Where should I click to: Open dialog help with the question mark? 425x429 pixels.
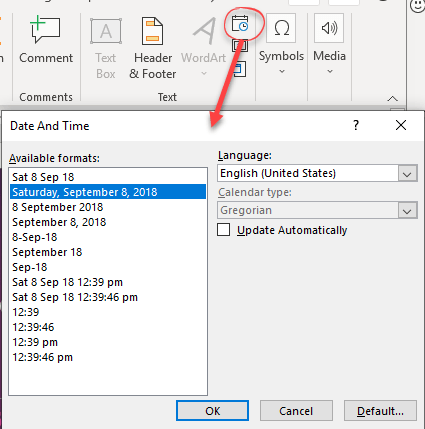(x=356, y=125)
